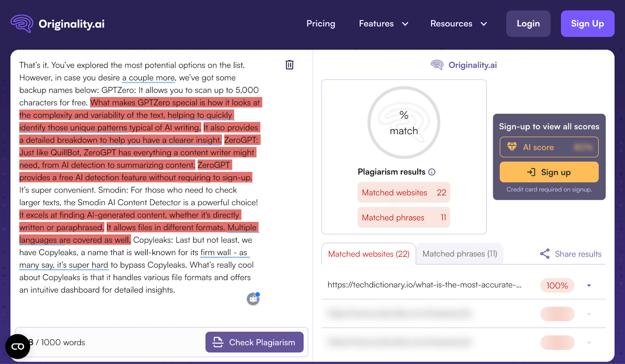Click the Matched phrases 11 summary box
This screenshot has width=625, height=364.
(x=404, y=217)
